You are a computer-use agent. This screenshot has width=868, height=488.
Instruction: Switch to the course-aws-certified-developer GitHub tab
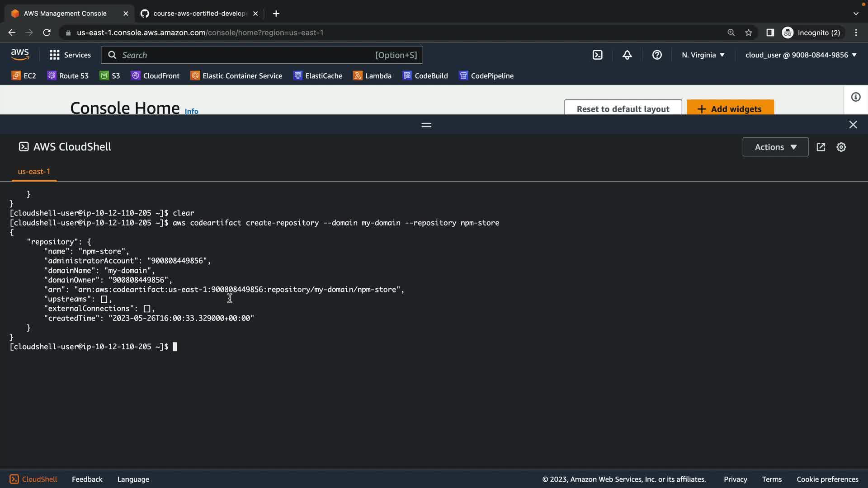coord(199,14)
